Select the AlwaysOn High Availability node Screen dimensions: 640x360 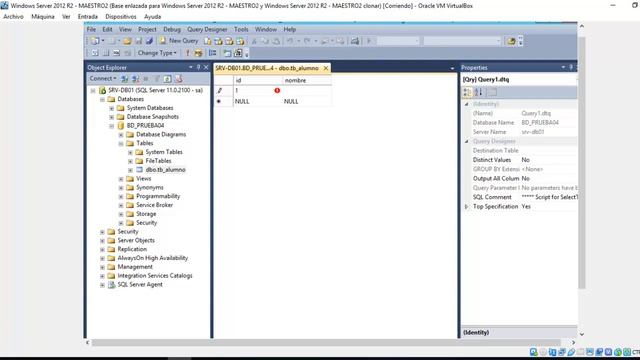point(153,258)
